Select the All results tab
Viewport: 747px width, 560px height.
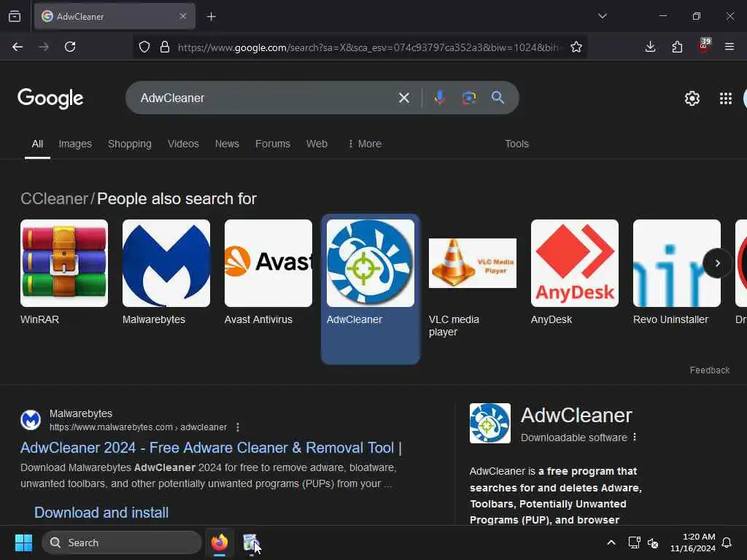coord(37,144)
